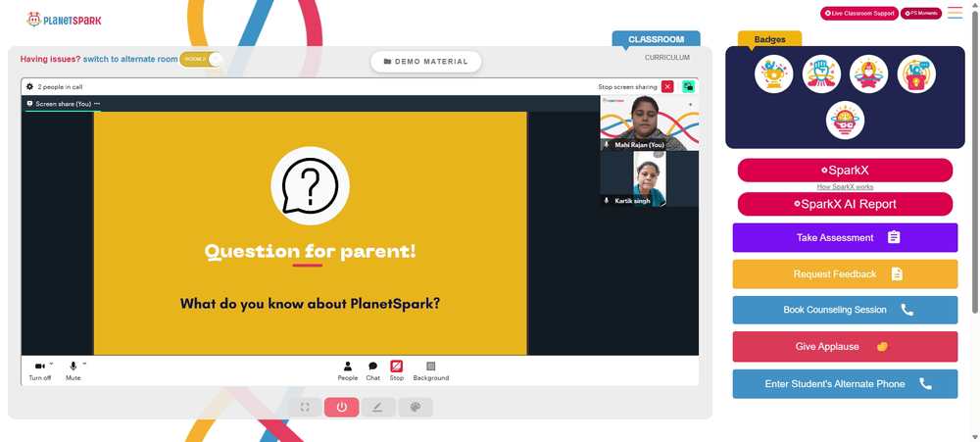This screenshot has height=442, width=980.
Task: Stop screen sharing with red X button
Action: [x=667, y=87]
